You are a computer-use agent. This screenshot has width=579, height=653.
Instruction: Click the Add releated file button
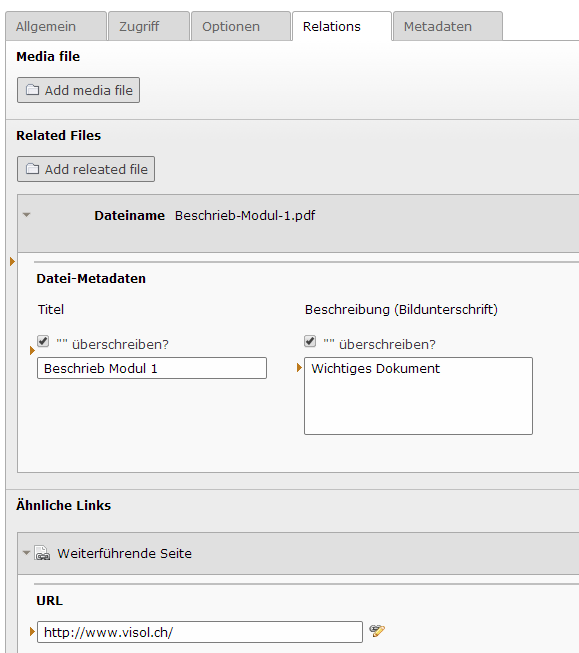[x=86, y=169]
